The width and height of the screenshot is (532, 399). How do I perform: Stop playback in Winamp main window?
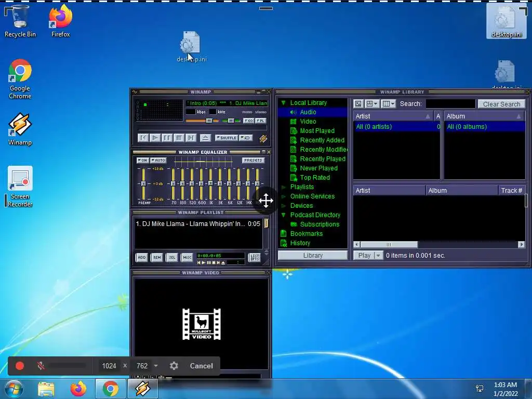point(179,138)
